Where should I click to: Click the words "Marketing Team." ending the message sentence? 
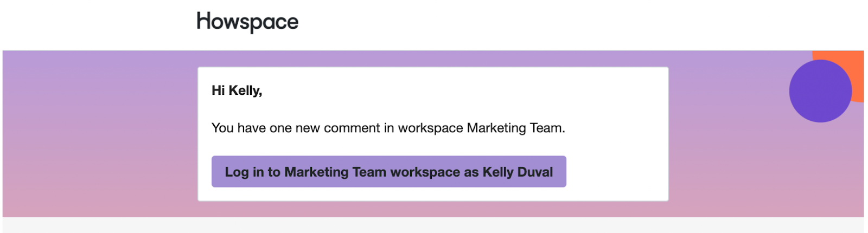coord(516,128)
